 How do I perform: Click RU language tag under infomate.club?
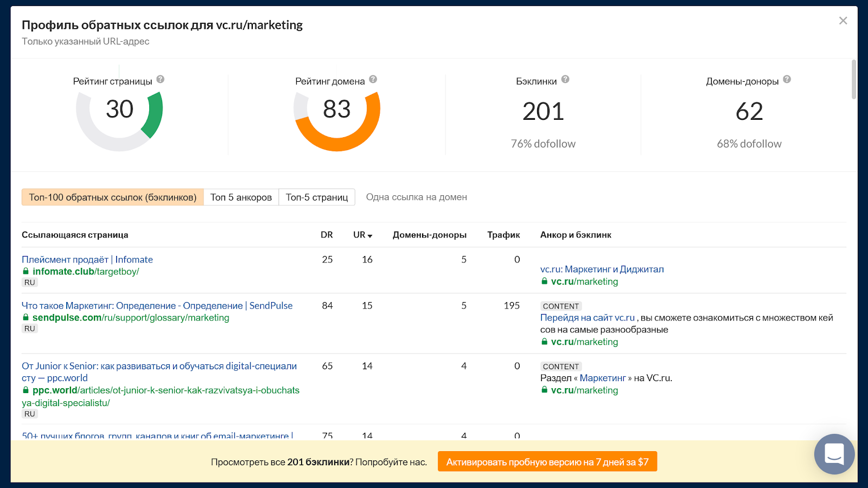30,282
